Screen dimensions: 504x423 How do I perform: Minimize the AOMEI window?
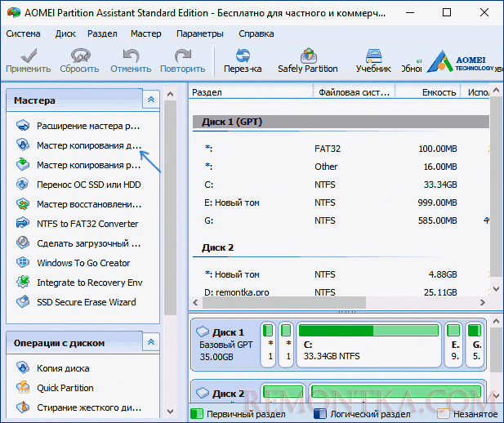410,12
